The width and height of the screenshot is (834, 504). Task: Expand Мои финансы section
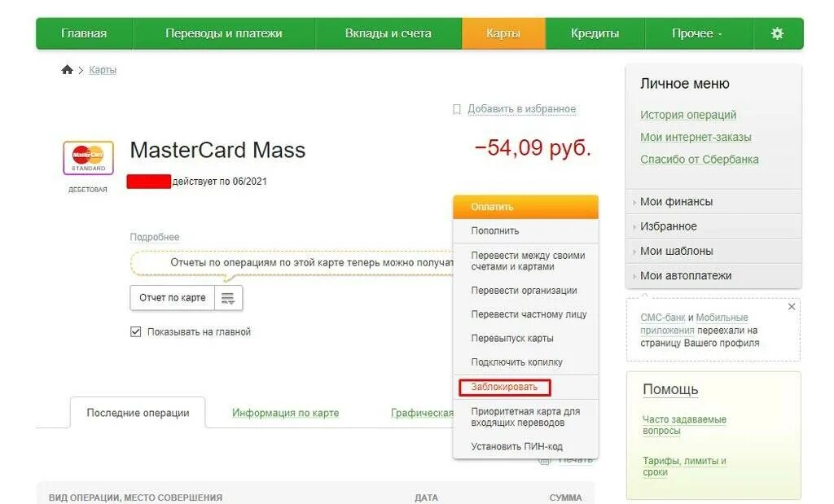[713, 201]
